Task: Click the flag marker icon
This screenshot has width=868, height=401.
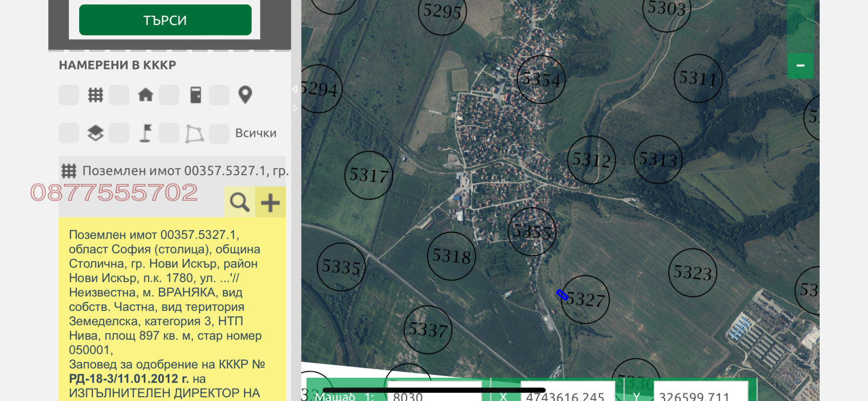Action: (x=145, y=133)
